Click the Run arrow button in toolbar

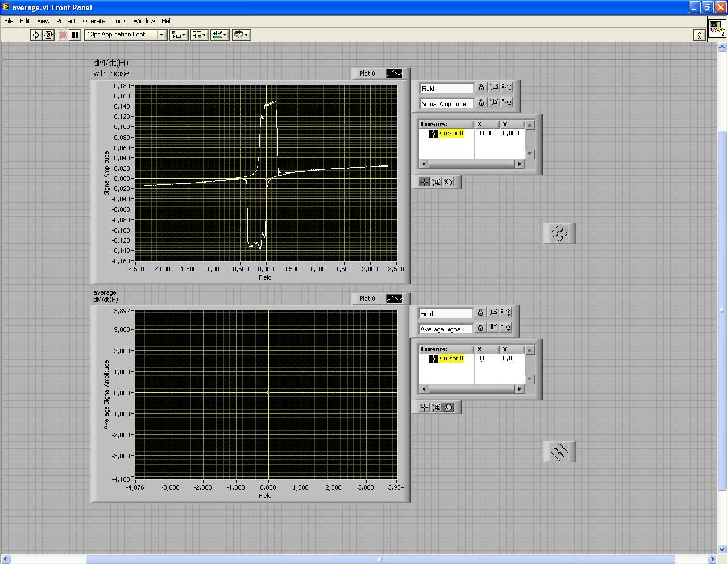pos(36,35)
